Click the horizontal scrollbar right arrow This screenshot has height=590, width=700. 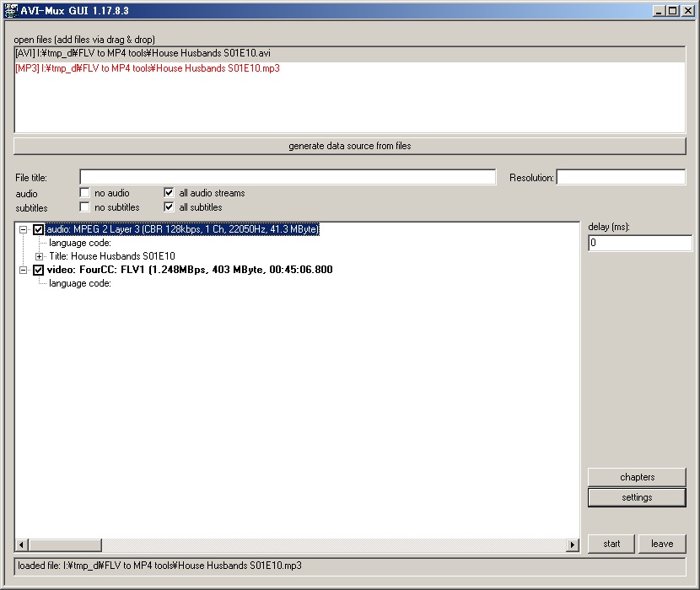(573, 544)
